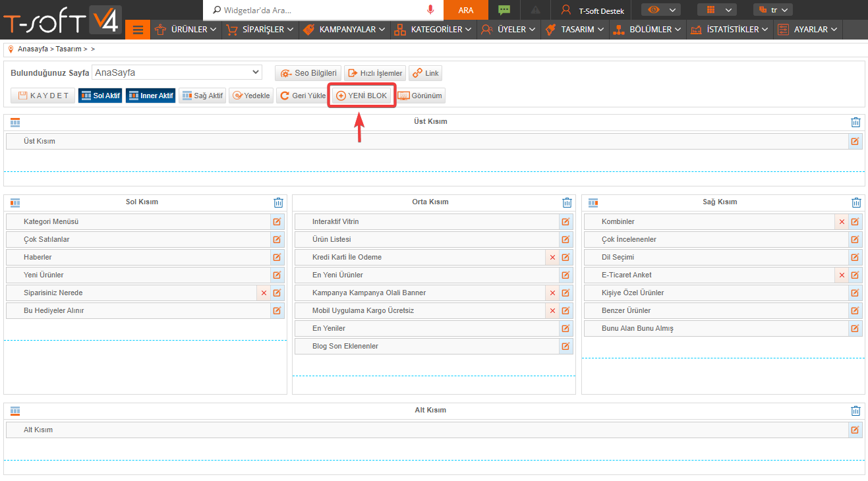The image size is (868, 481).
Task: Click the trash icon of Üst Kısım
Action: (855, 122)
